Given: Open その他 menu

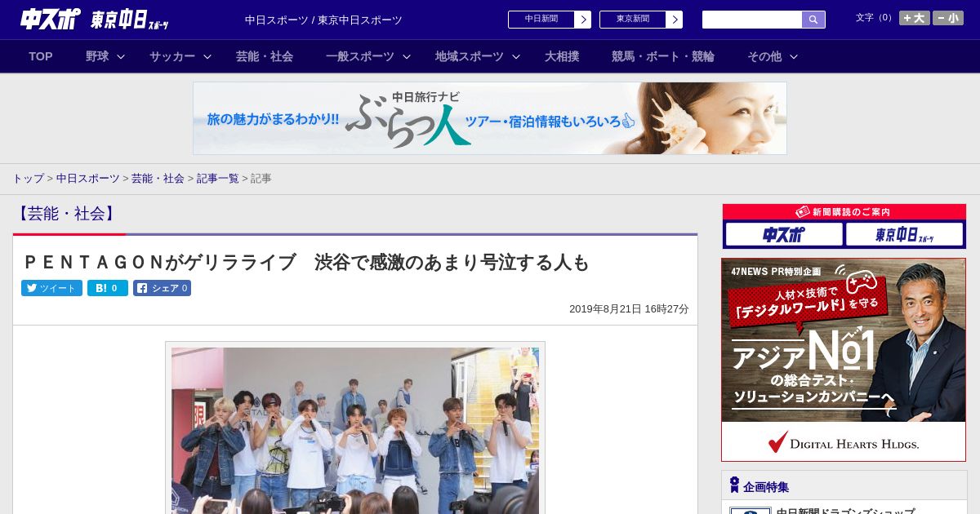Looking at the screenshot, I should [764, 56].
